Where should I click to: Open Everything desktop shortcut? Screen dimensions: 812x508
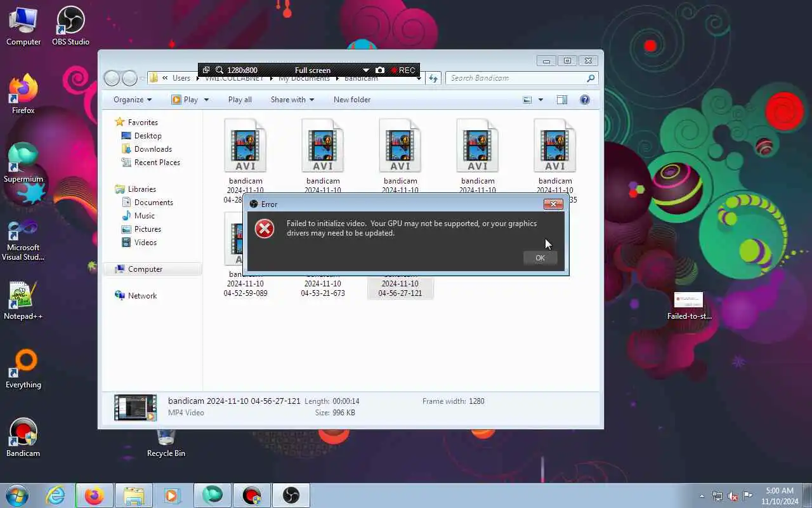[x=23, y=369]
